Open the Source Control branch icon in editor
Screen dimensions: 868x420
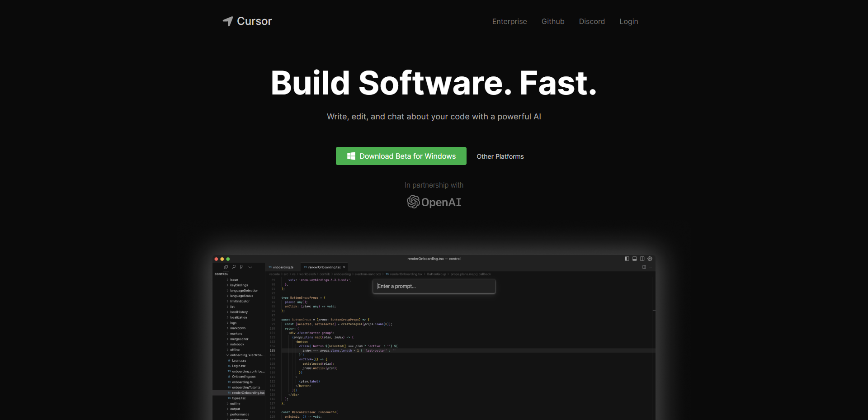(x=241, y=267)
